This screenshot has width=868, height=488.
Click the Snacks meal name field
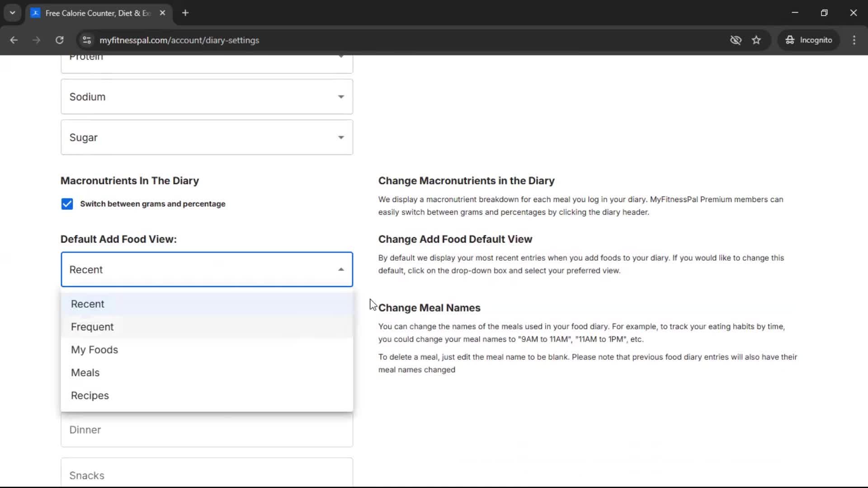tap(207, 473)
